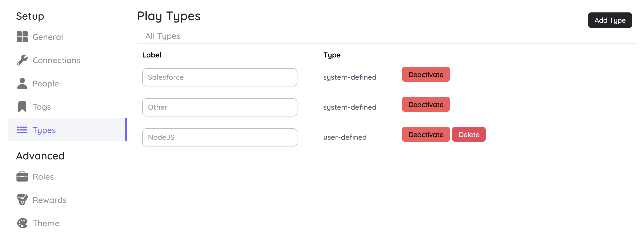Open Roles under Advanced
Image resolution: width=644 pixels, height=235 pixels.
point(67,177)
